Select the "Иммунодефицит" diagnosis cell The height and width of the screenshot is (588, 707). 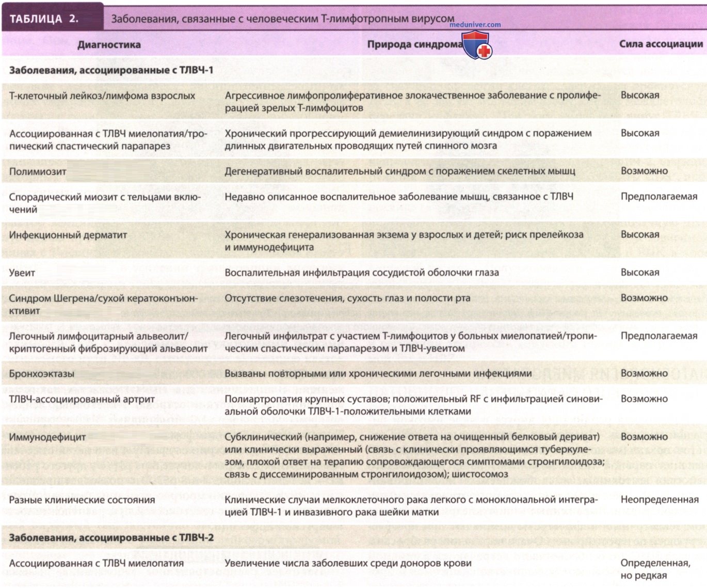[x=47, y=437]
